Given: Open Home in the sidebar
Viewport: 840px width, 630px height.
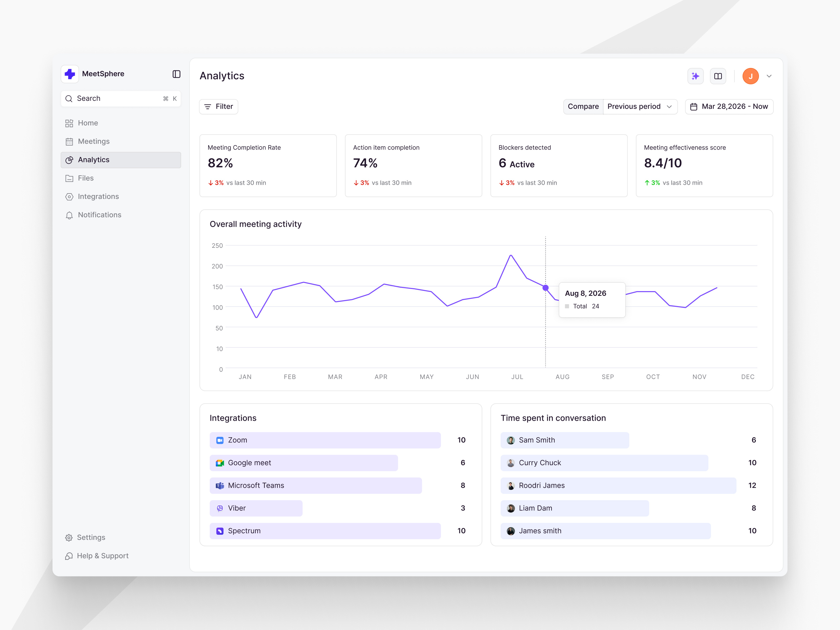Looking at the screenshot, I should [121, 123].
